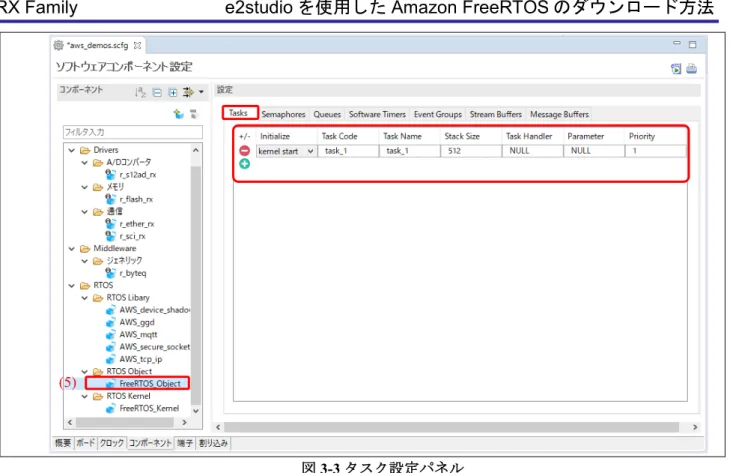Open the Initialize 'kernel start' dropdown

310,151
